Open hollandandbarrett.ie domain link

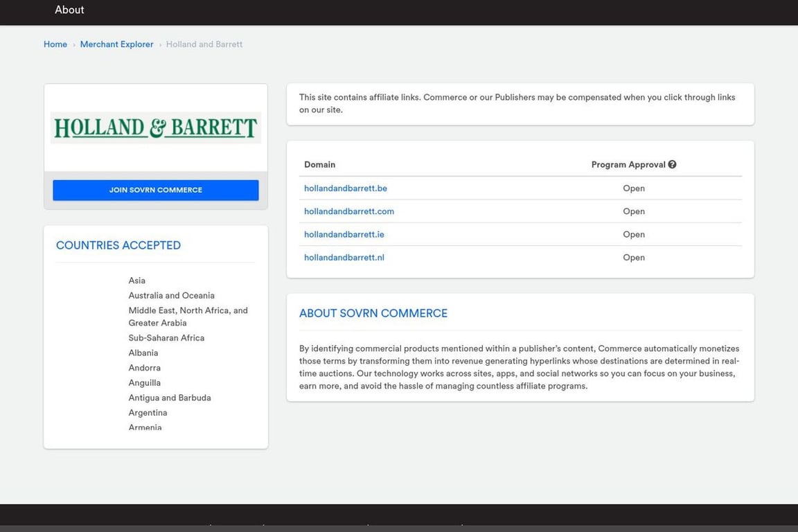pyautogui.click(x=344, y=234)
